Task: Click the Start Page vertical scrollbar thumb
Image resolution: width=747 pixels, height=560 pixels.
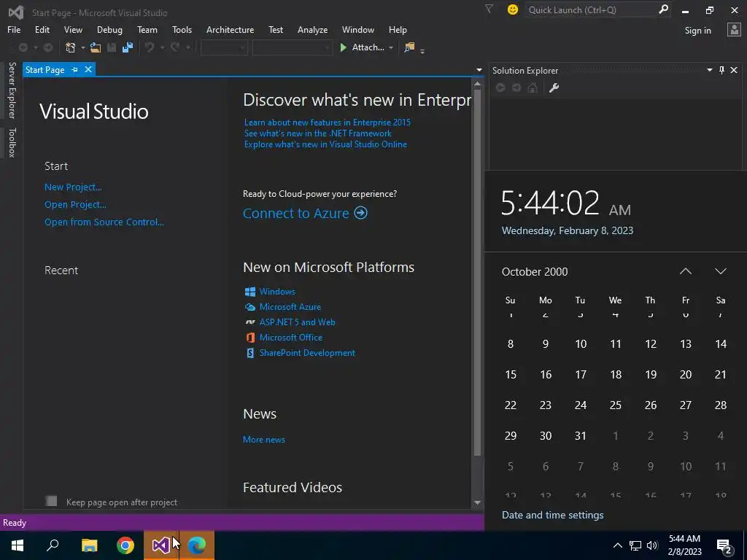Action: point(477,271)
